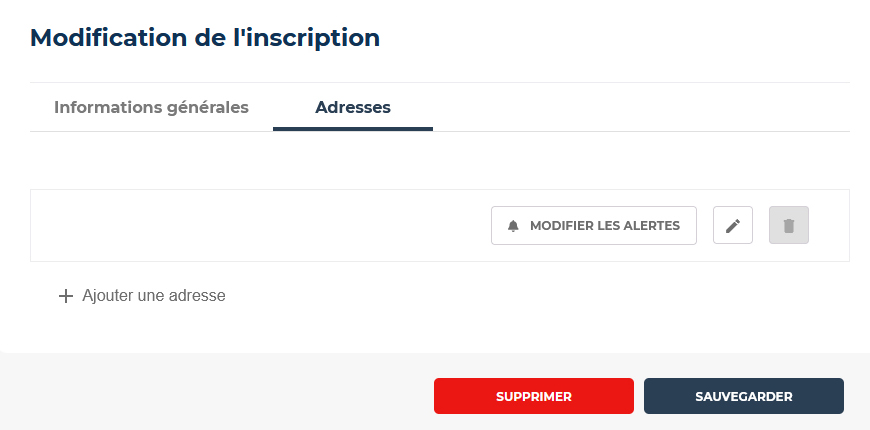This screenshot has height=430, width=870.
Task: Click the pencil button beside the alerts button
Action: [733, 225]
